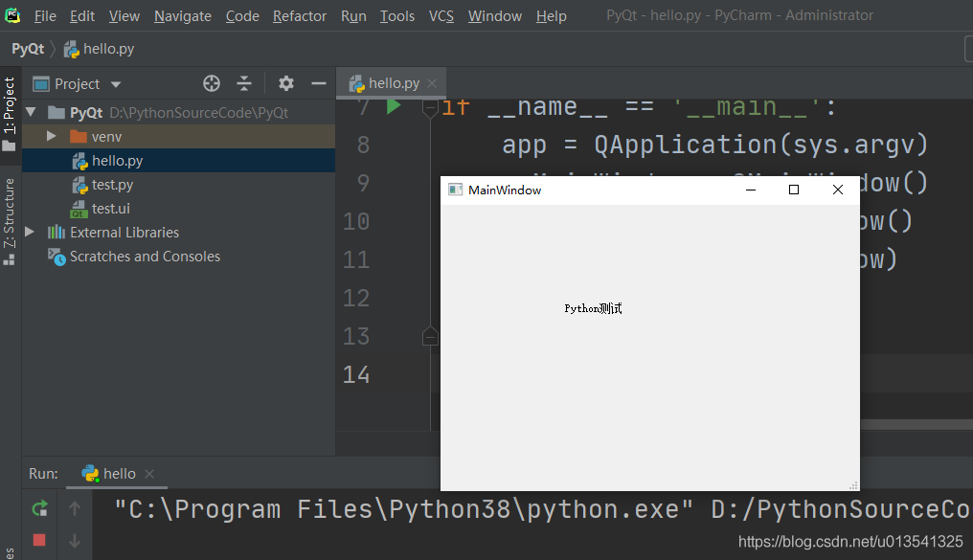Open the Refactor menu
The height and width of the screenshot is (560, 973).
[x=299, y=16]
